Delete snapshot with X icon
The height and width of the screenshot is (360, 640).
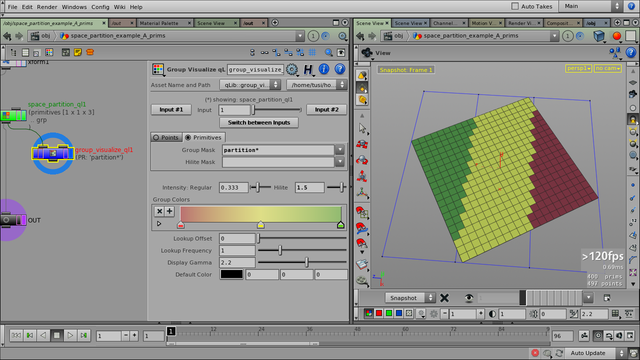click(444, 298)
